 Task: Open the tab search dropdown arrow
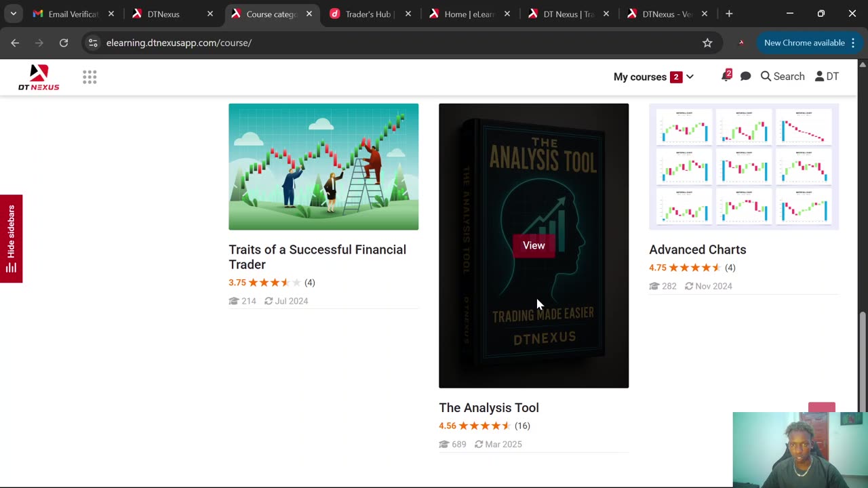(x=14, y=14)
